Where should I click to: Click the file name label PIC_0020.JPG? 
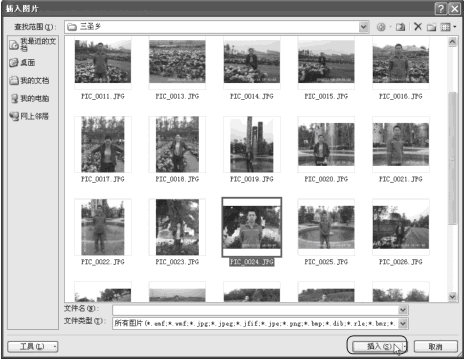tap(326, 179)
